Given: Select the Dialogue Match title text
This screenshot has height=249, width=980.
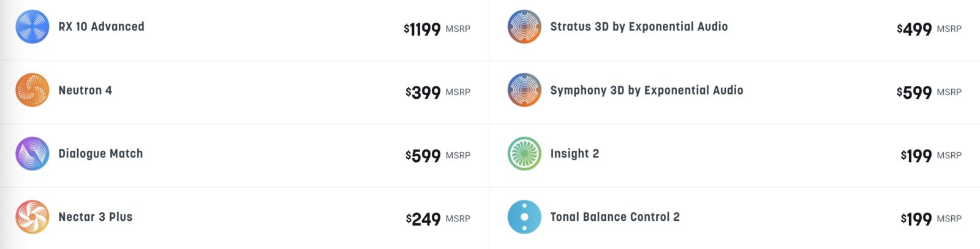Looking at the screenshot, I should pyautogui.click(x=100, y=153).
